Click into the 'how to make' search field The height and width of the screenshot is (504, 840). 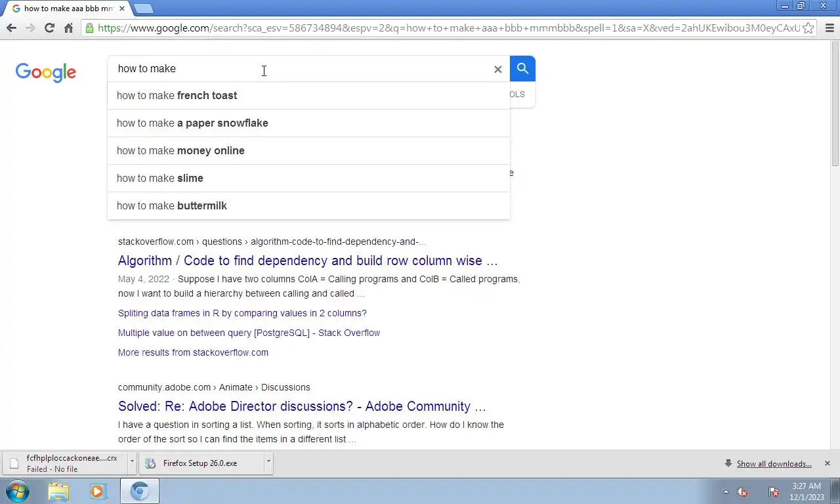click(302, 69)
